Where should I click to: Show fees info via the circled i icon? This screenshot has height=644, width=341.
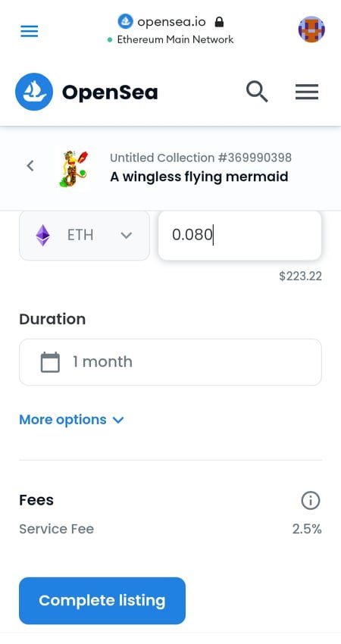[311, 500]
